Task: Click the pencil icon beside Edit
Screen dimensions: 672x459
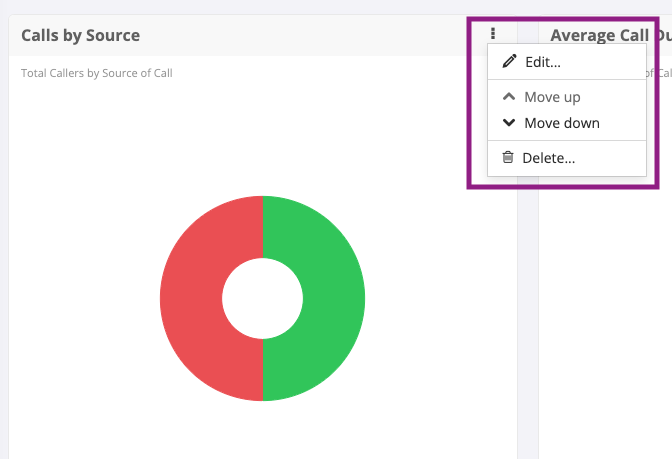Action: point(509,62)
